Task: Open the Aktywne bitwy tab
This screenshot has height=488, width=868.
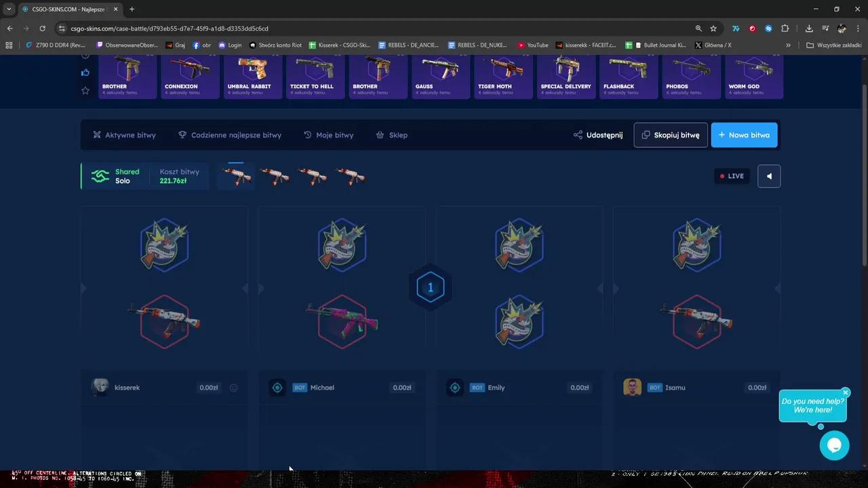Action: 125,135
